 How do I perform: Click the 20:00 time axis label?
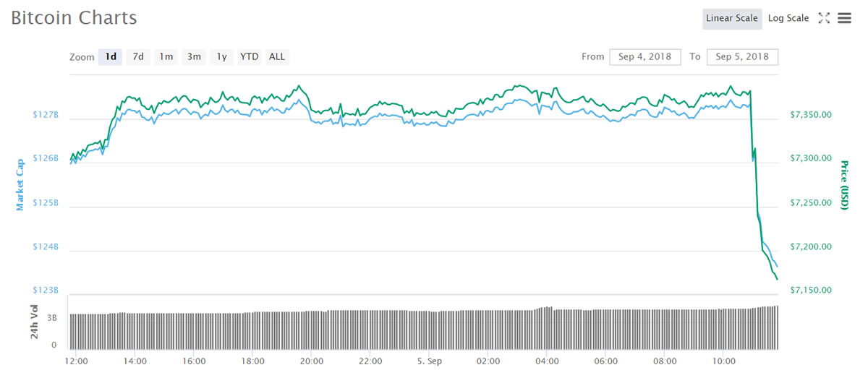[x=312, y=361]
